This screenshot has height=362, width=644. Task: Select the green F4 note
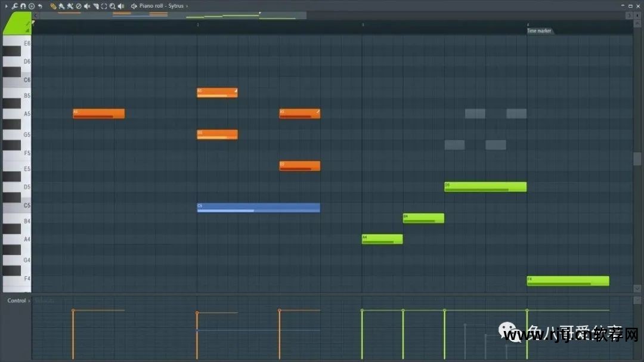coord(568,281)
